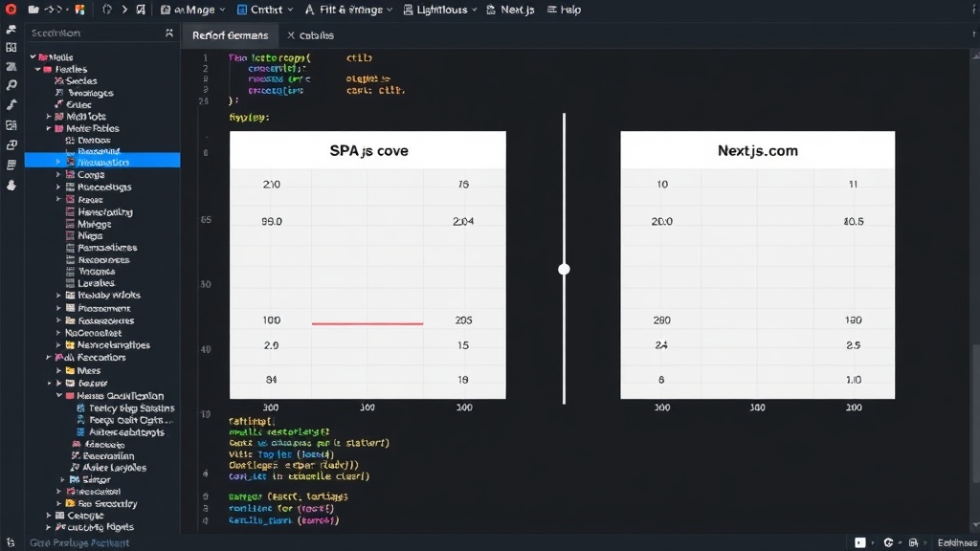This screenshot has width=980, height=551.
Task: Click the bottom status bar path text
Action: (x=79, y=543)
